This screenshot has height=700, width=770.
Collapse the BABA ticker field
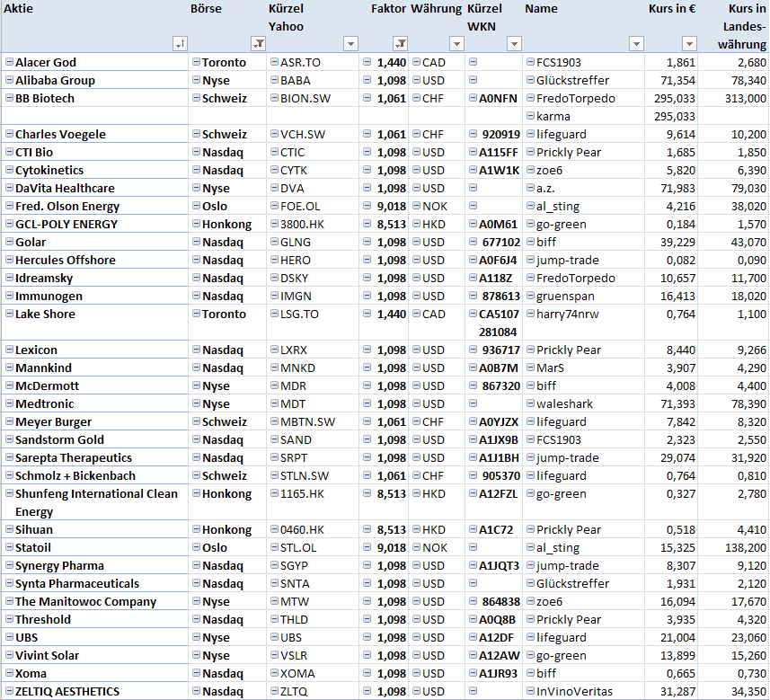coord(274,80)
